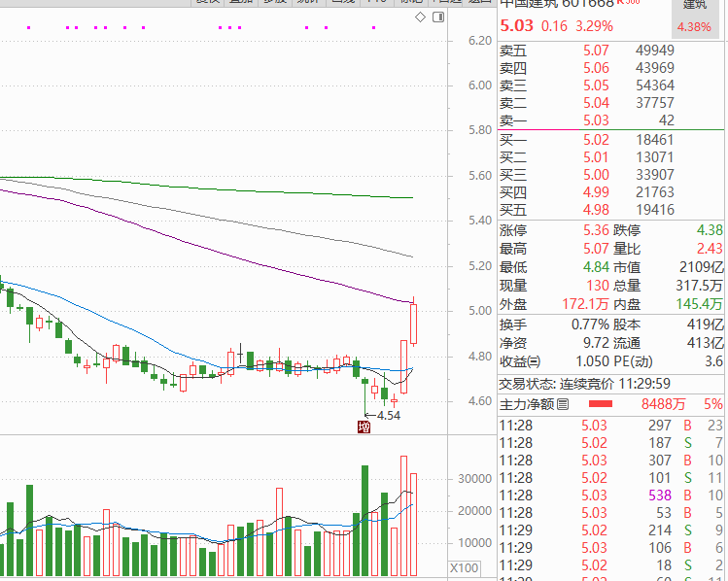Select the 买五 bid row at 4.98
The height and width of the screenshot is (581, 728).
click(x=611, y=210)
